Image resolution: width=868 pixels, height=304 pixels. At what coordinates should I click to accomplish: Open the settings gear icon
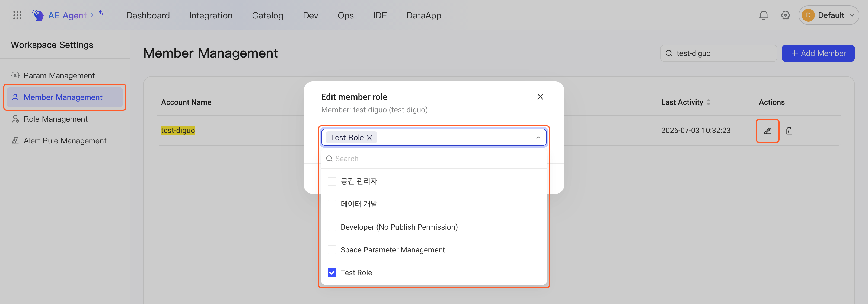tap(786, 15)
